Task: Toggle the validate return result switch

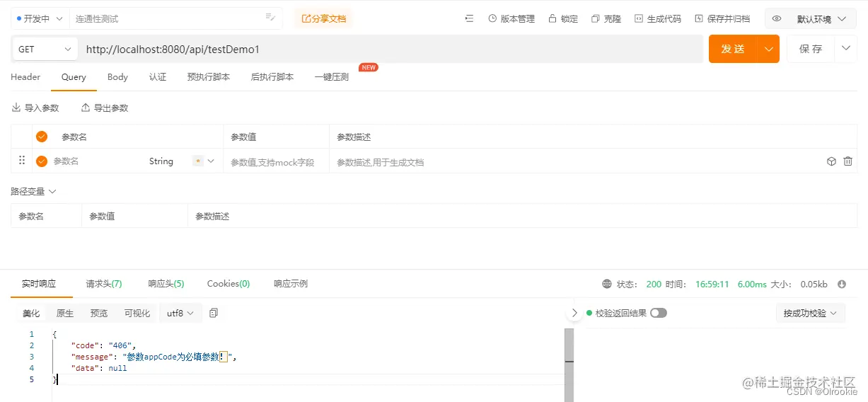Action: [659, 313]
